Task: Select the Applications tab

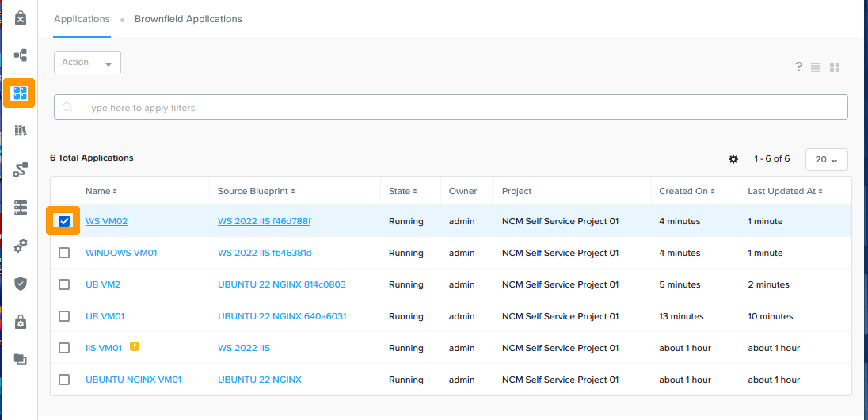Action: point(82,19)
